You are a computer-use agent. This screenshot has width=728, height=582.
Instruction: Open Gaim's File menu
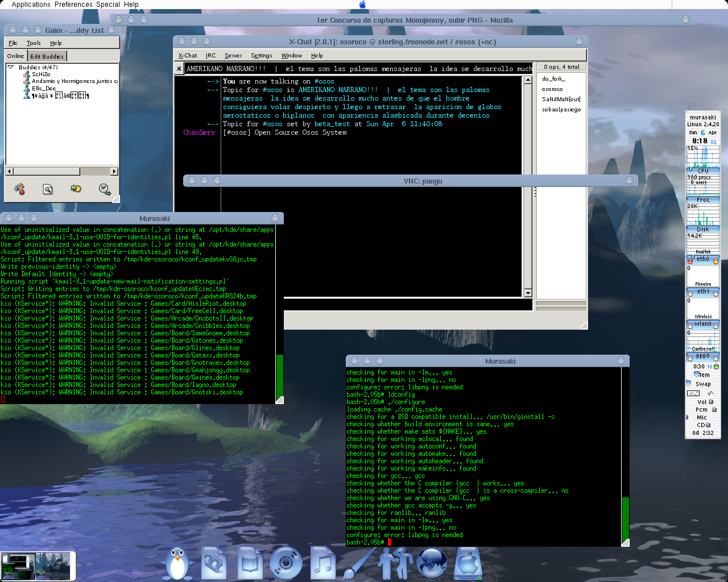[13, 43]
